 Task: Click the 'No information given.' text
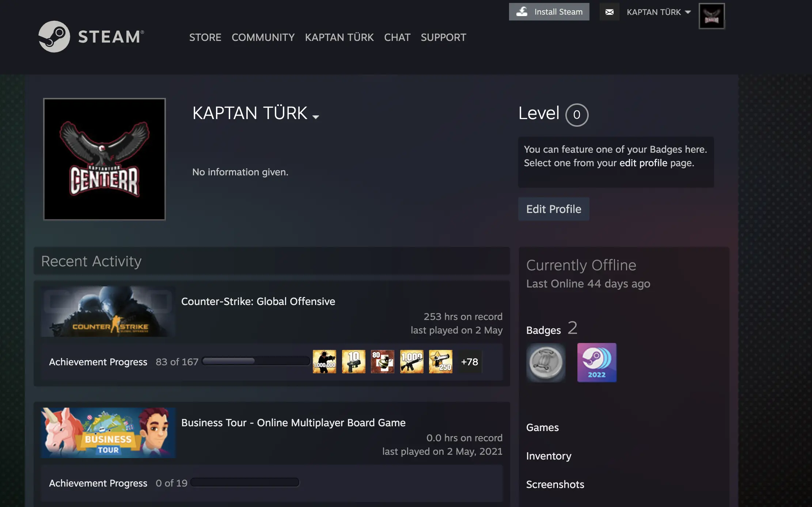240,172
